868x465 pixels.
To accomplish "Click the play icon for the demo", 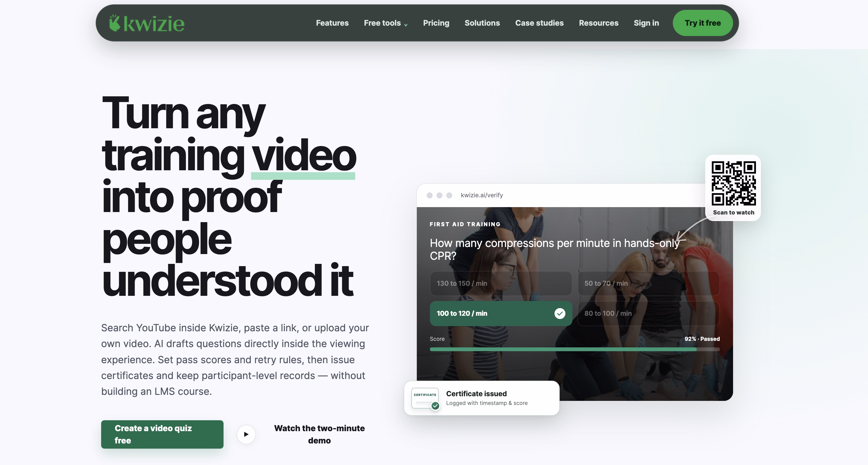I will 246,434.
